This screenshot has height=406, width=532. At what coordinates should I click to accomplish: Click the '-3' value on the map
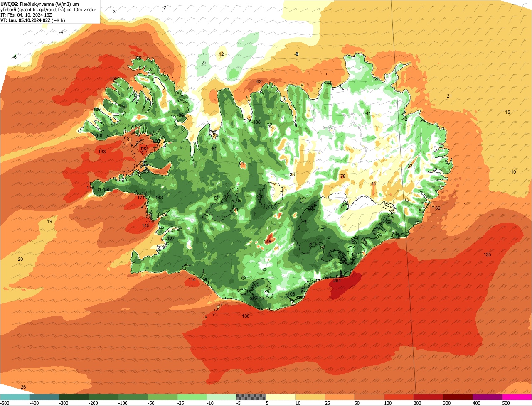(x=113, y=12)
